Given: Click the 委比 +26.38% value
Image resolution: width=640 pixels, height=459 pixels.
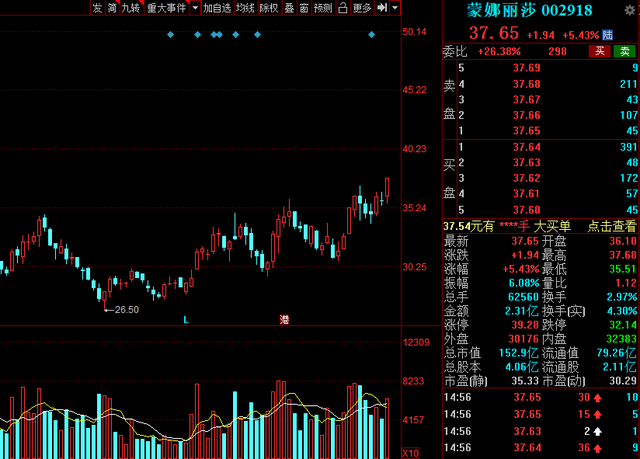Looking at the screenshot, I should (499, 51).
